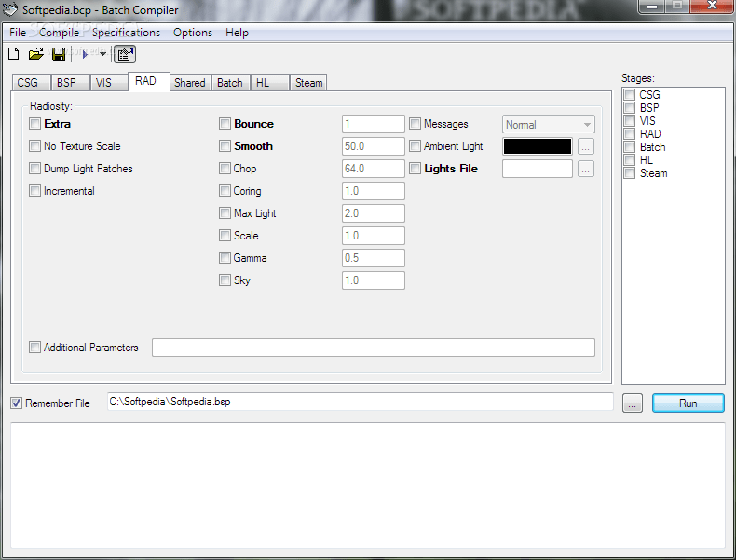Click the Gamma value field showing 0.5
Screen dimensions: 736x560
click(374, 258)
